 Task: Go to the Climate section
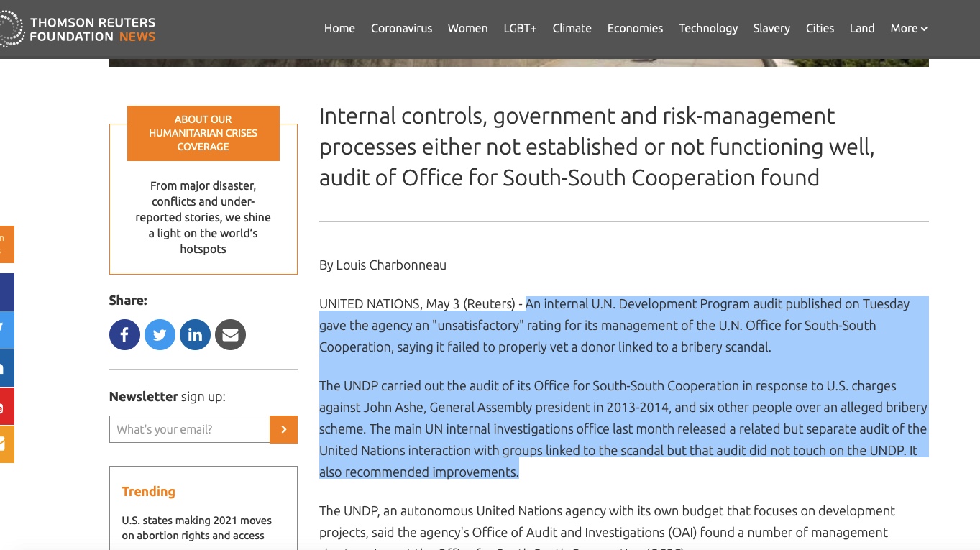572,29
